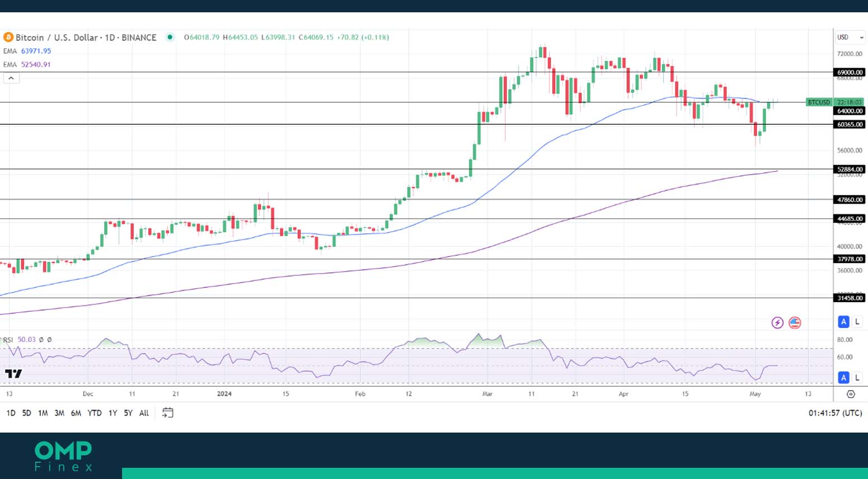
Task: Click the 01:41:57 (UTC) timezone clock
Action: click(x=835, y=413)
